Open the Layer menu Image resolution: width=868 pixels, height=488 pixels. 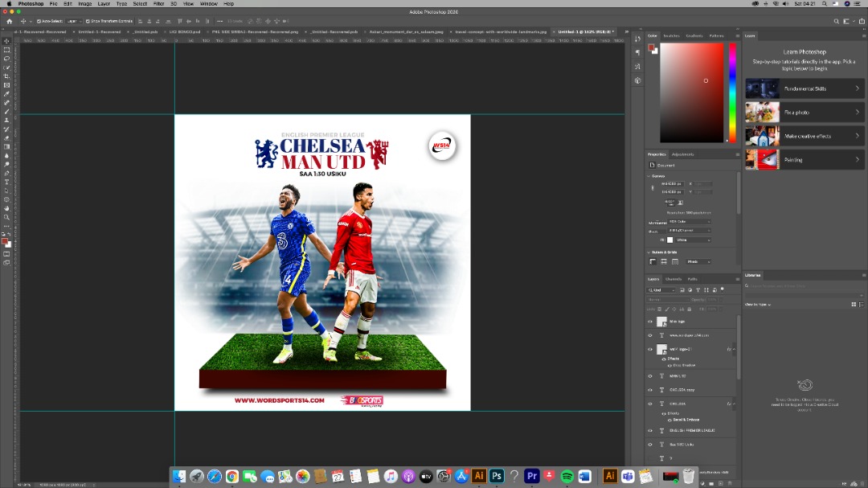pyautogui.click(x=104, y=4)
